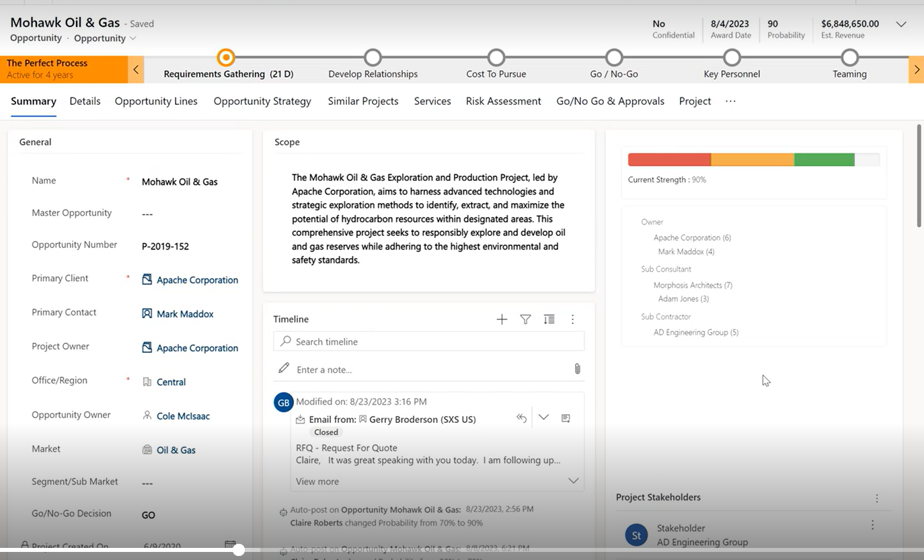Open the record header dropdown chevron
Image resolution: width=924 pixels, height=560 pixels.
coord(901,24)
